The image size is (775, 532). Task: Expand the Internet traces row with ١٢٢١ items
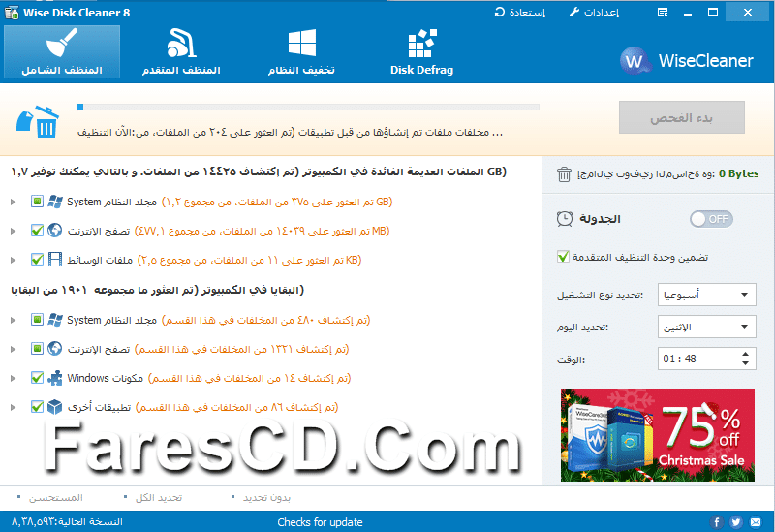coord(14,349)
